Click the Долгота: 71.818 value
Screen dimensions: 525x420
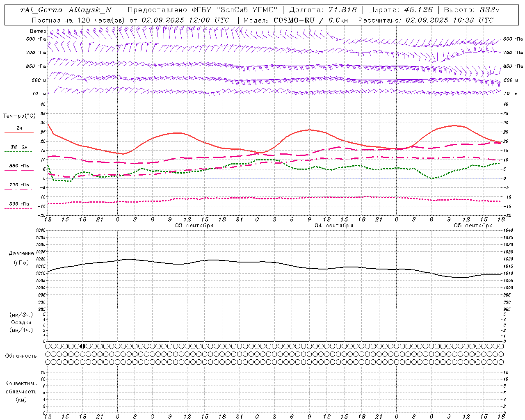click(323, 10)
